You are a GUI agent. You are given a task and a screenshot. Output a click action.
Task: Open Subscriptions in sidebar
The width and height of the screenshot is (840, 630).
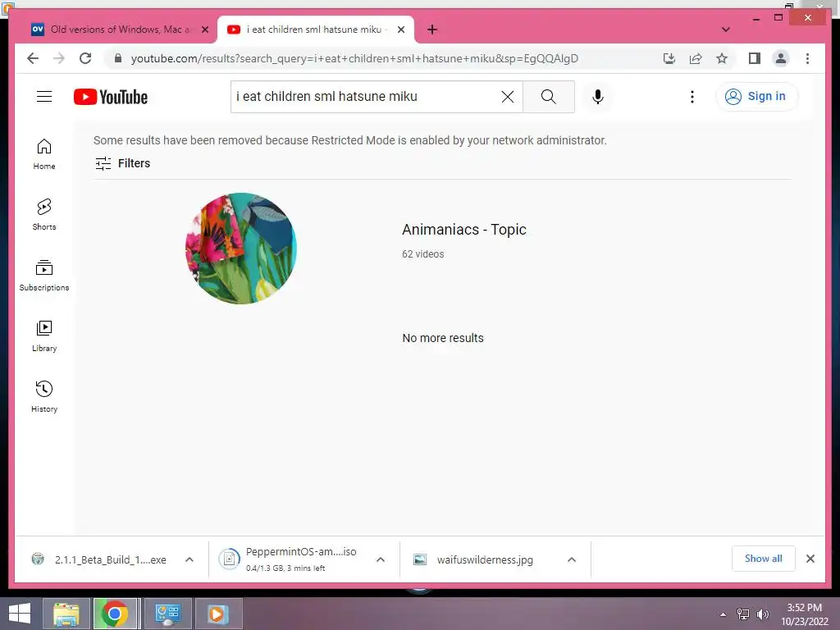pyautogui.click(x=44, y=276)
